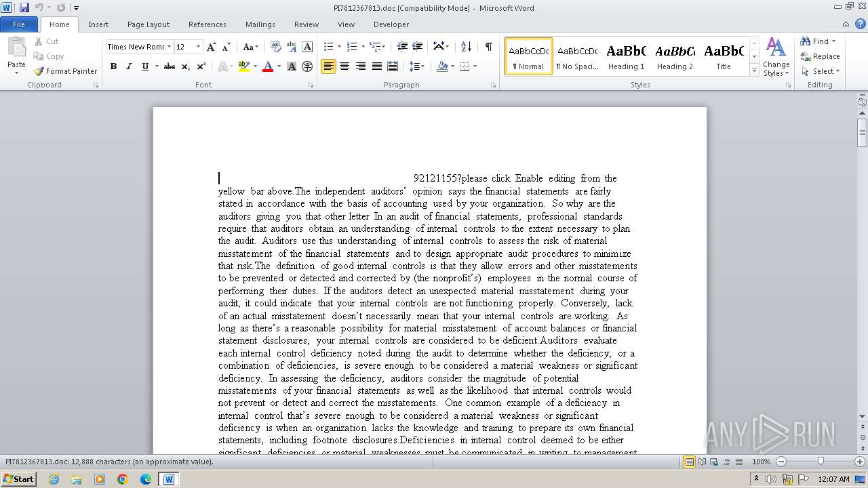Open the Select dropdown

(x=821, y=71)
